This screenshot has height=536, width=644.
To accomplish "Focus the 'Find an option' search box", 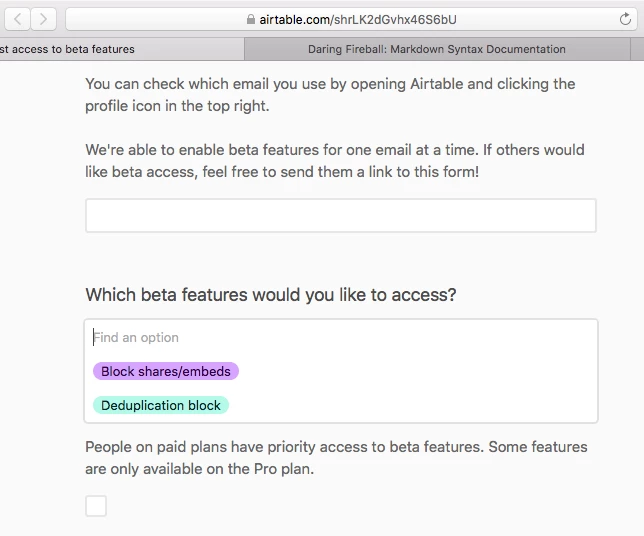I will click(340, 338).
